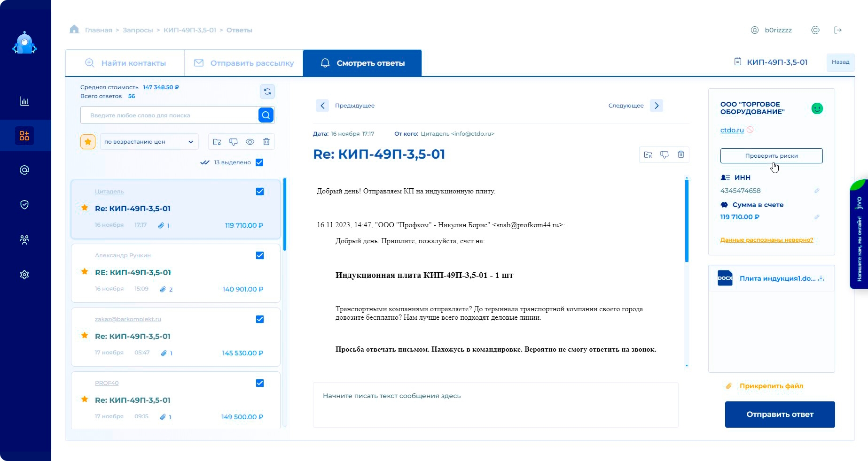Viewport: 868px width, 461px height.
Task: Toggle the favorites star filter
Action: pyautogui.click(x=88, y=142)
